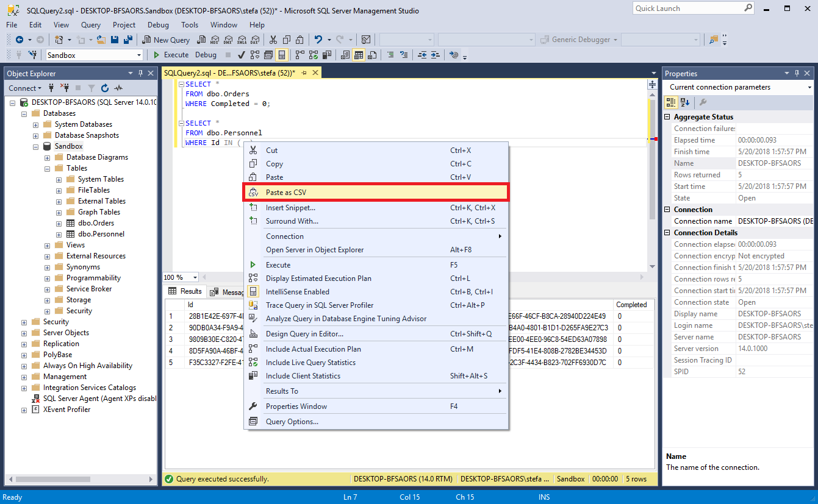
Task: Toggle Include Live Query Statistics toolbar icon
Action: [x=313, y=55]
